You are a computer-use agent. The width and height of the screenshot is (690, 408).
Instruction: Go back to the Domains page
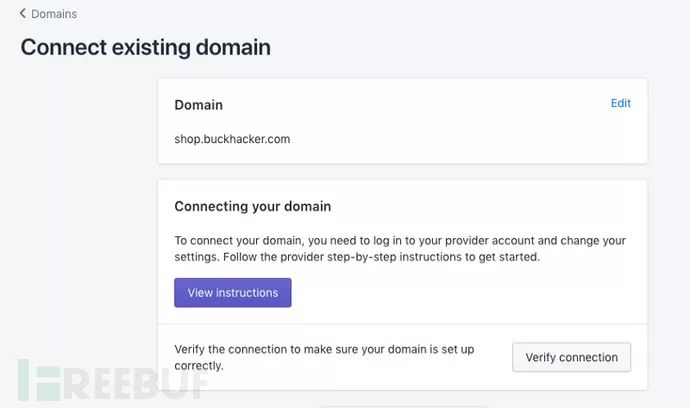click(x=53, y=14)
